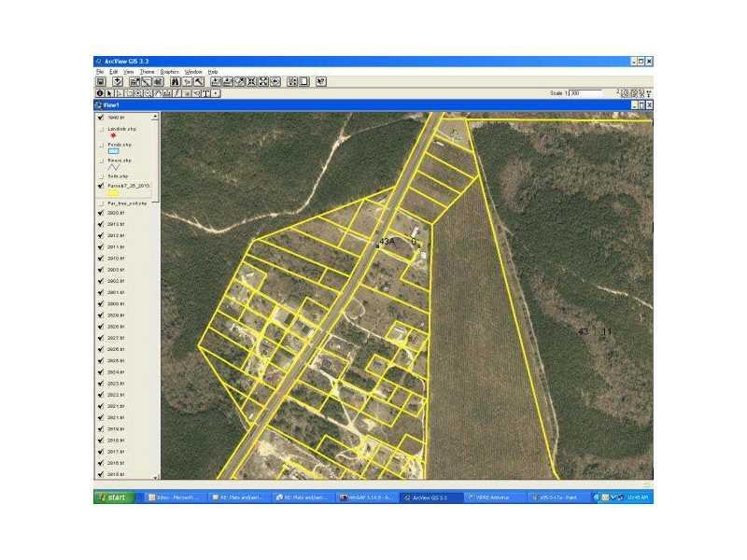Screen dimensions: 747x560
Task: Open the Graphics menu
Action: point(169,72)
